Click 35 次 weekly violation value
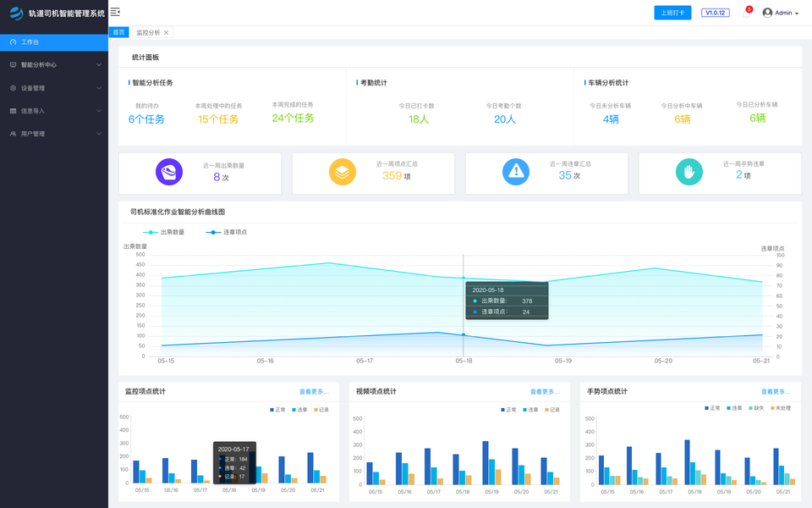 [x=569, y=176]
